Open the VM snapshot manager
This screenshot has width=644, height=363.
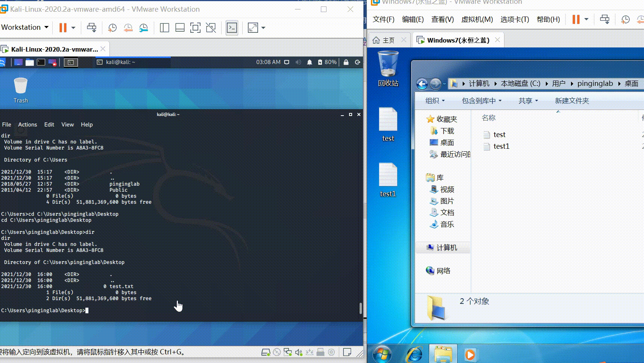(x=144, y=27)
